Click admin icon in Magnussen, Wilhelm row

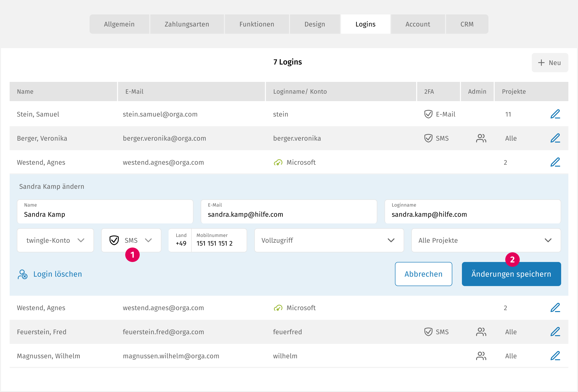pyautogui.click(x=481, y=356)
